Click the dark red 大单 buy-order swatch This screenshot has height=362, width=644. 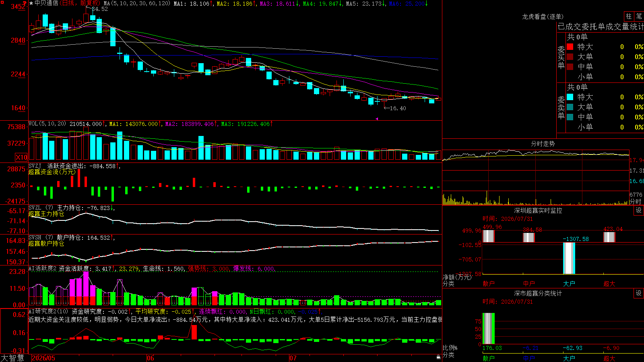point(570,57)
